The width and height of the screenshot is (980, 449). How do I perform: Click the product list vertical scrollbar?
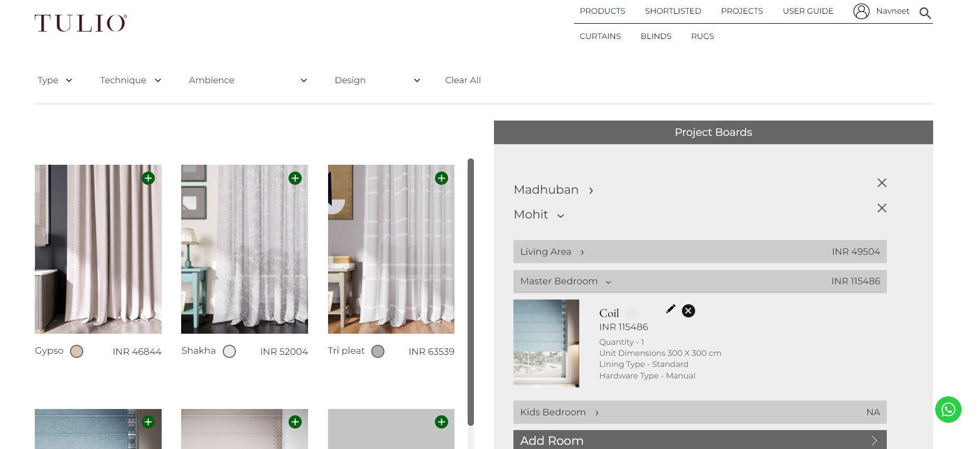click(x=471, y=292)
